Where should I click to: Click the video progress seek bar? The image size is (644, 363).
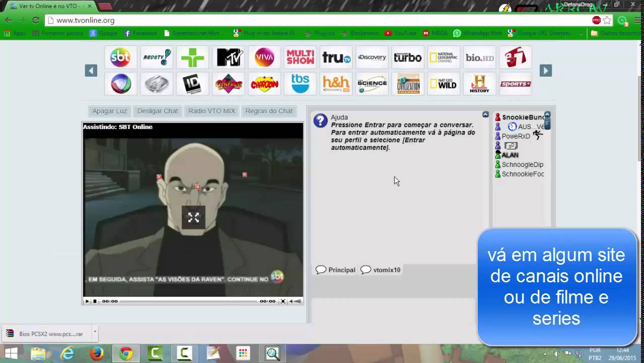(x=189, y=301)
